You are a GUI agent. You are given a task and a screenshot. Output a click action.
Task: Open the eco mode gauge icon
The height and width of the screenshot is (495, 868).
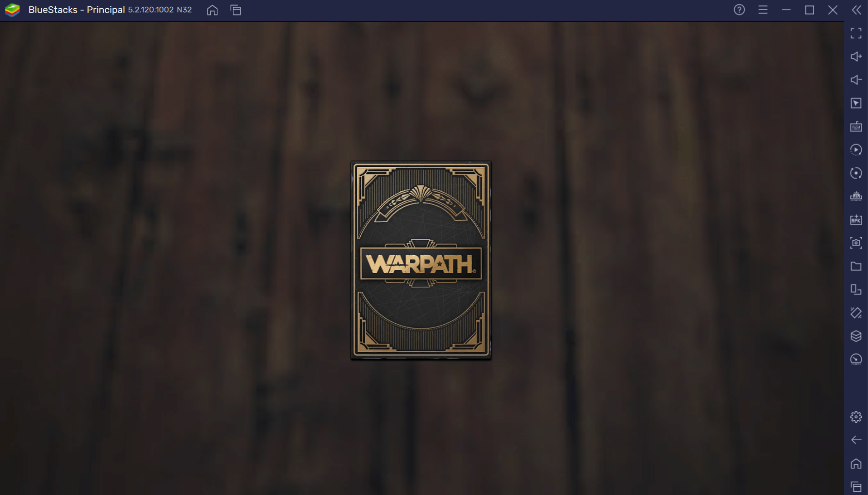(x=856, y=360)
